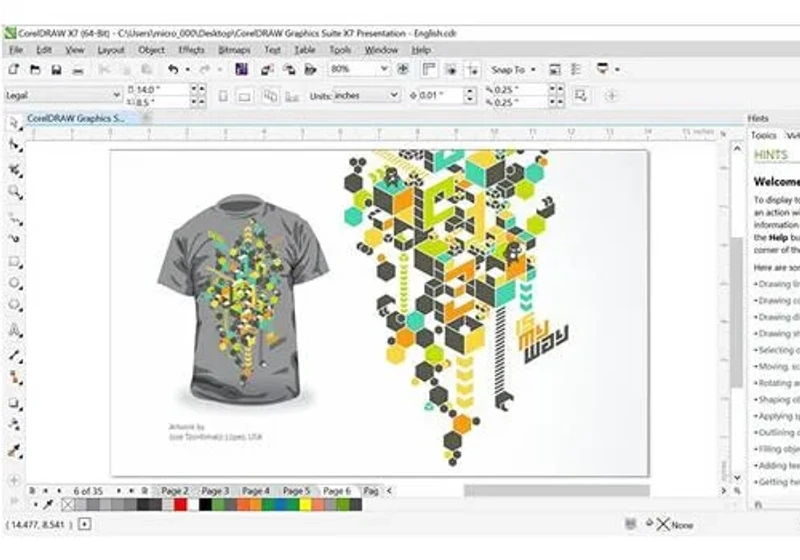This screenshot has height=560, width=800.
Task: Click the CorelDRAW Graphics S... document tab
Action: point(76,118)
